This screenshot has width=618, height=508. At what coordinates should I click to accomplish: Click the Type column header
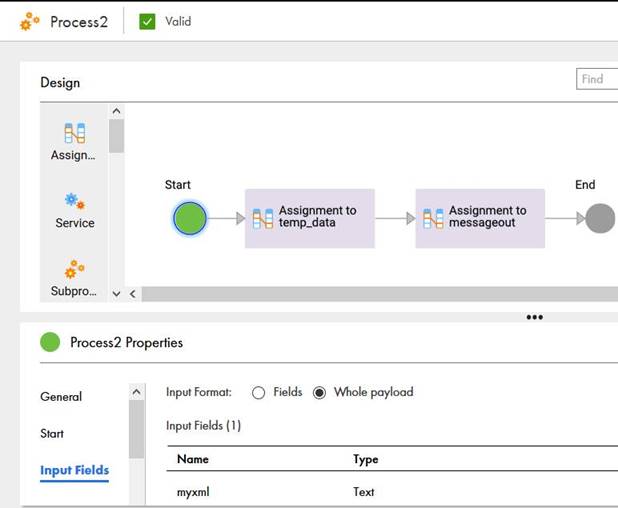pos(366,459)
